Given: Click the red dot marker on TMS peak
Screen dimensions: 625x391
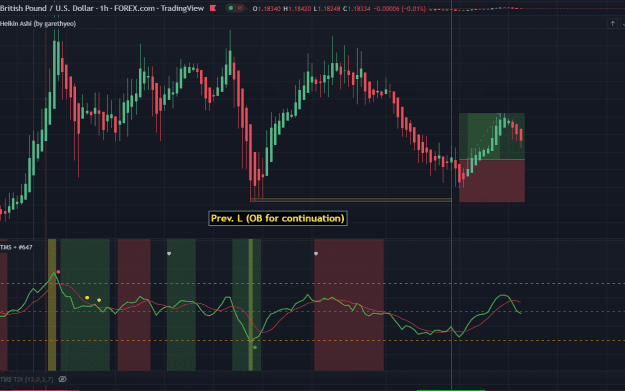Looking at the screenshot, I should coord(58,272).
